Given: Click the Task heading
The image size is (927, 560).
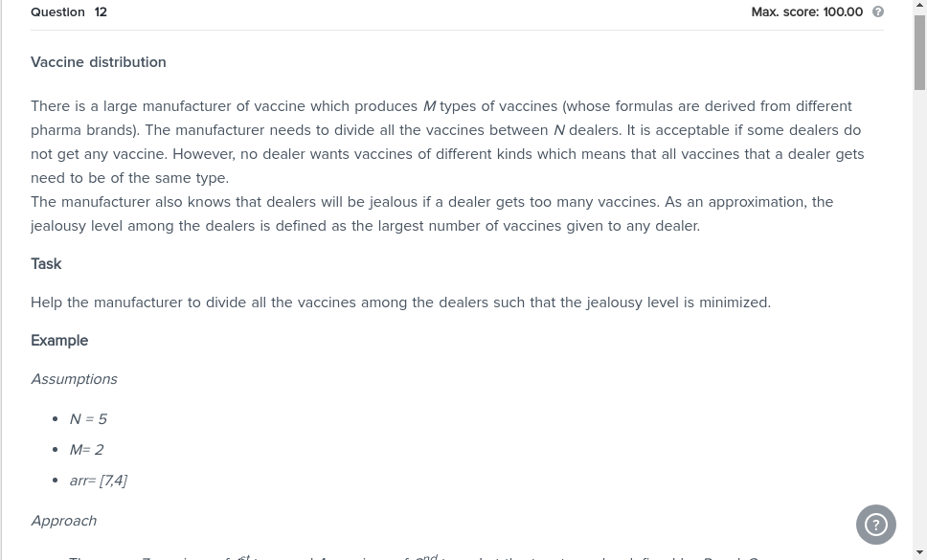Looking at the screenshot, I should tap(46, 263).
